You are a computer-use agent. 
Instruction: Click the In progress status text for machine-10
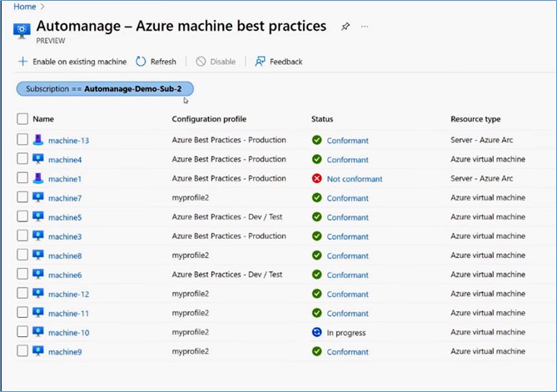click(x=346, y=333)
